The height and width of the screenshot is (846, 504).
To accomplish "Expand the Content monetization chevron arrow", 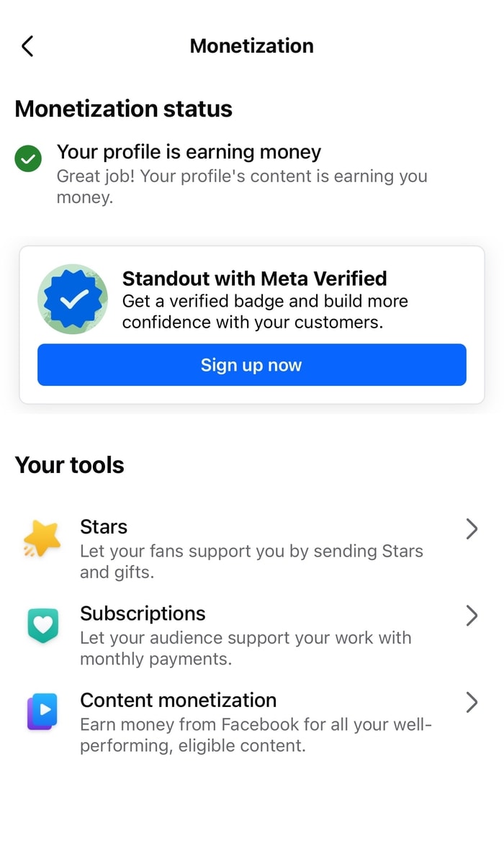I will tap(472, 702).
